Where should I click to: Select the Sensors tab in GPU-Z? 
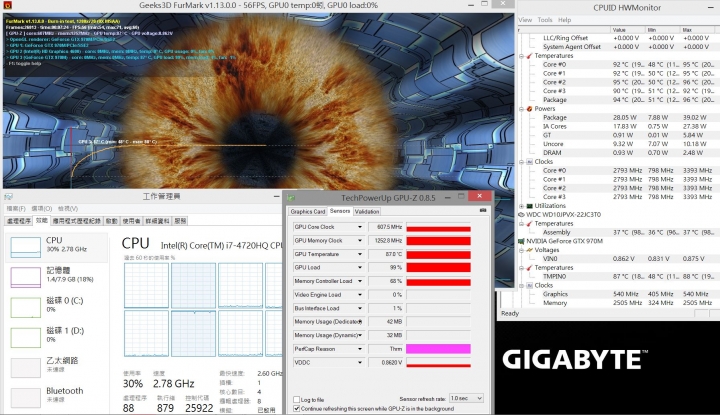340,211
